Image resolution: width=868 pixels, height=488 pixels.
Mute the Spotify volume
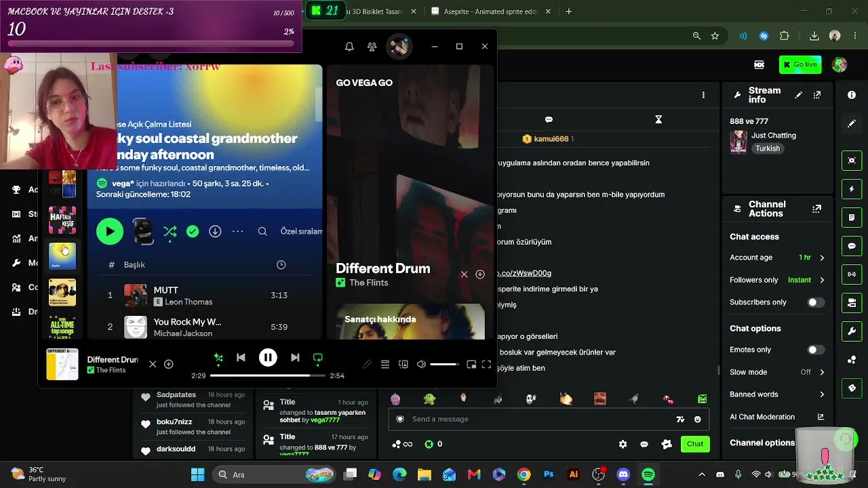[421, 364]
